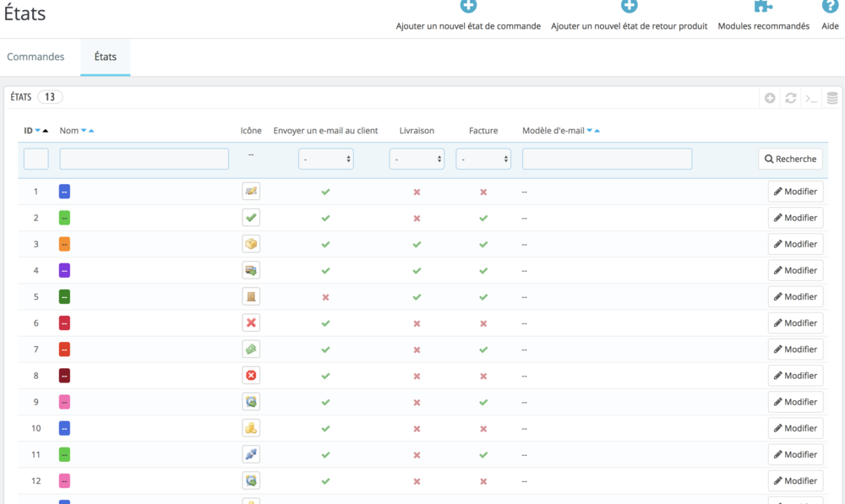The width and height of the screenshot is (845, 504).
Task: Open the Livraison filter dropdown
Action: tap(417, 159)
